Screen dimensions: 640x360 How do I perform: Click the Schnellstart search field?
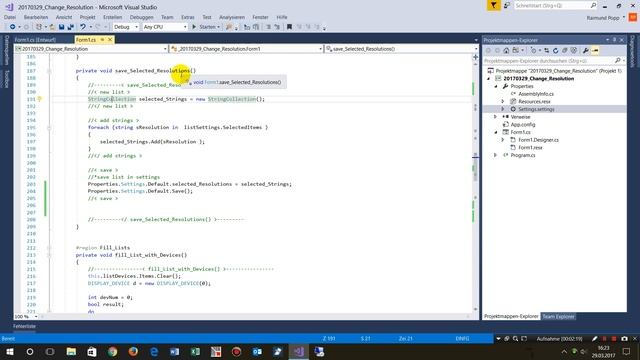(x=555, y=5)
